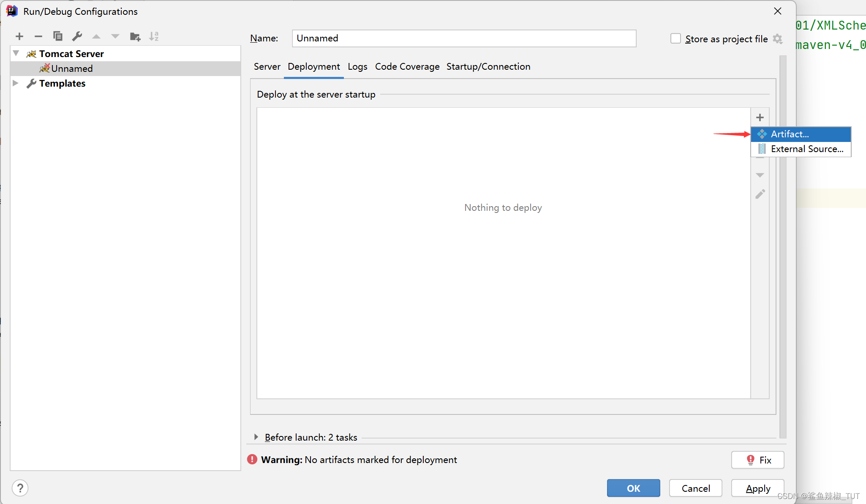Click the add deployment plus icon

[759, 117]
